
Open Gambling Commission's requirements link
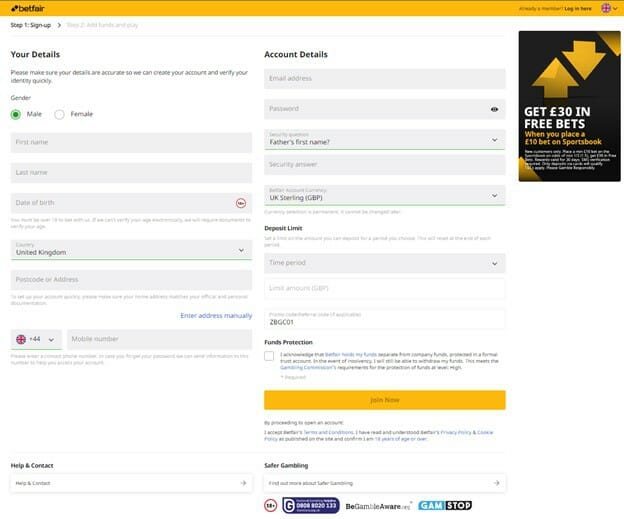[x=308, y=368]
